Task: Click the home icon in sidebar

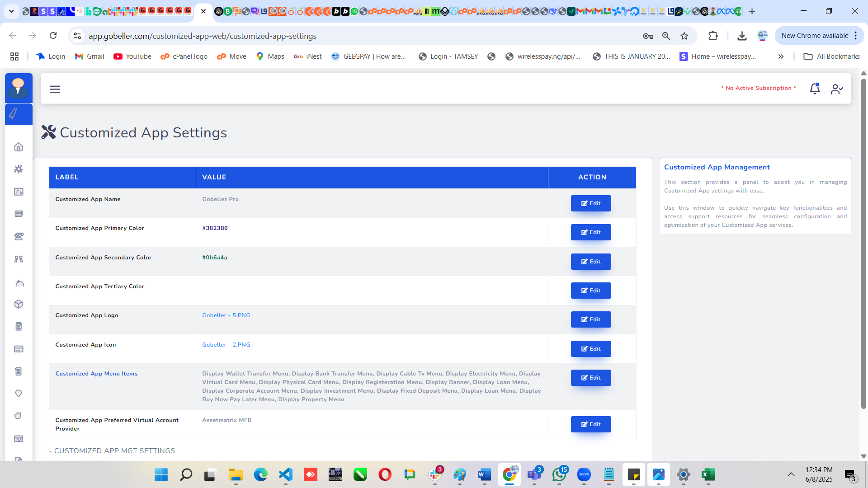Action: point(19,147)
